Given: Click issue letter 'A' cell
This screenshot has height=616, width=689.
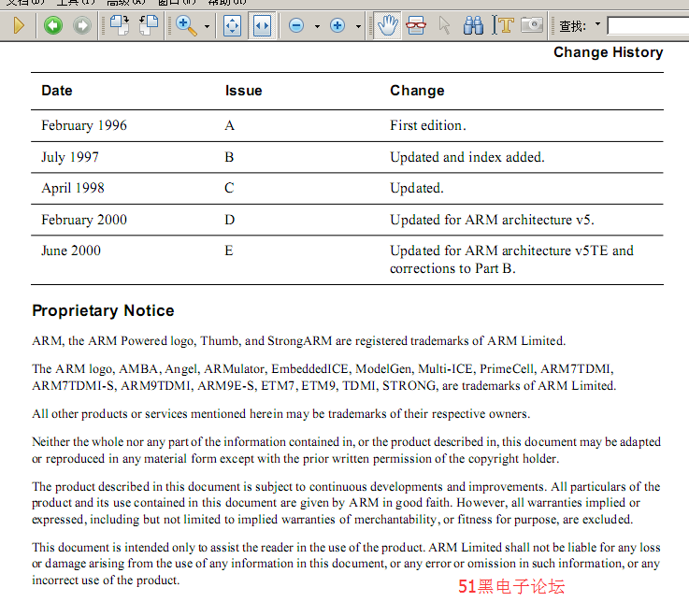Looking at the screenshot, I should point(229,125).
